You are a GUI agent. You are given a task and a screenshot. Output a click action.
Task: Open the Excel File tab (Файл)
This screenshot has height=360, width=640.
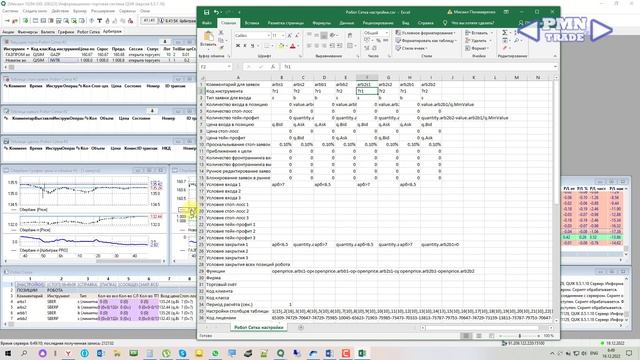coord(207,23)
